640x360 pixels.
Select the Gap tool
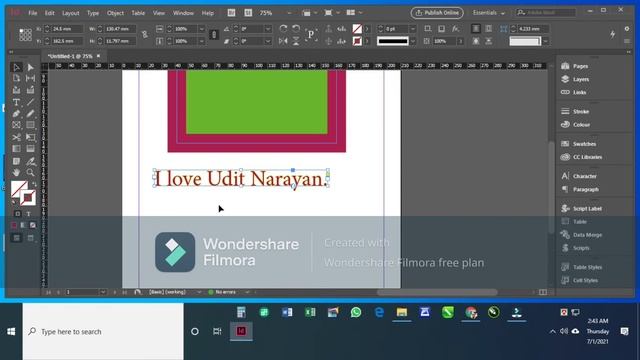point(30,78)
